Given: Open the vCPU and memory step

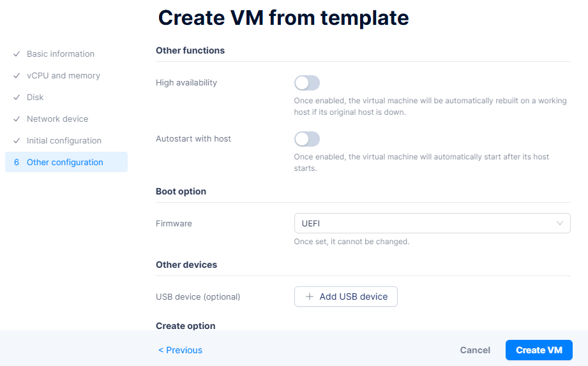Looking at the screenshot, I should click(x=63, y=76).
